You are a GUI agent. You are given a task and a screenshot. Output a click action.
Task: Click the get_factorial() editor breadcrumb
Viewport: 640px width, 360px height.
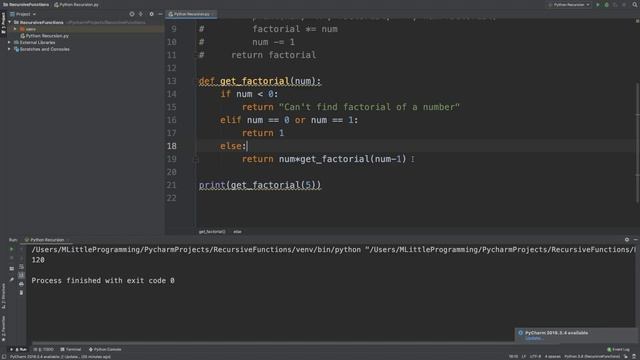click(x=212, y=231)
